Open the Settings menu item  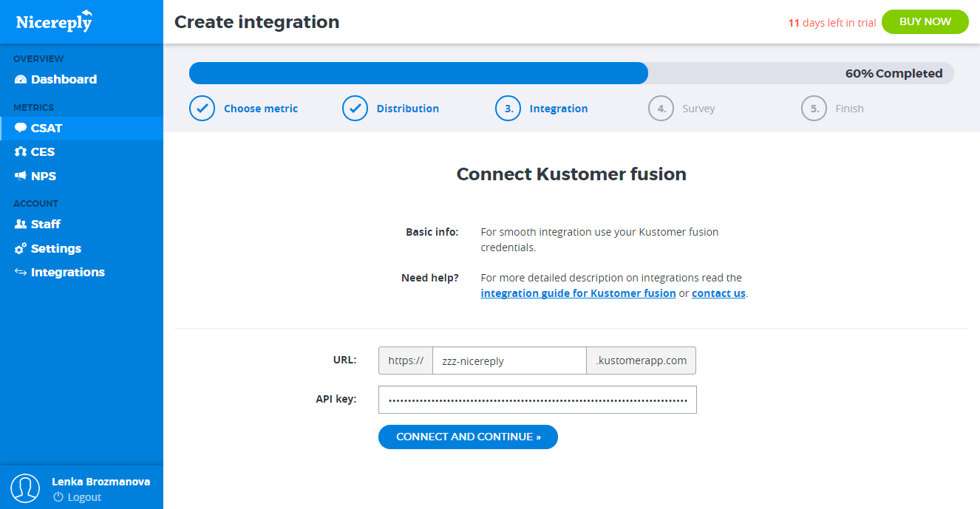point(81,248)
